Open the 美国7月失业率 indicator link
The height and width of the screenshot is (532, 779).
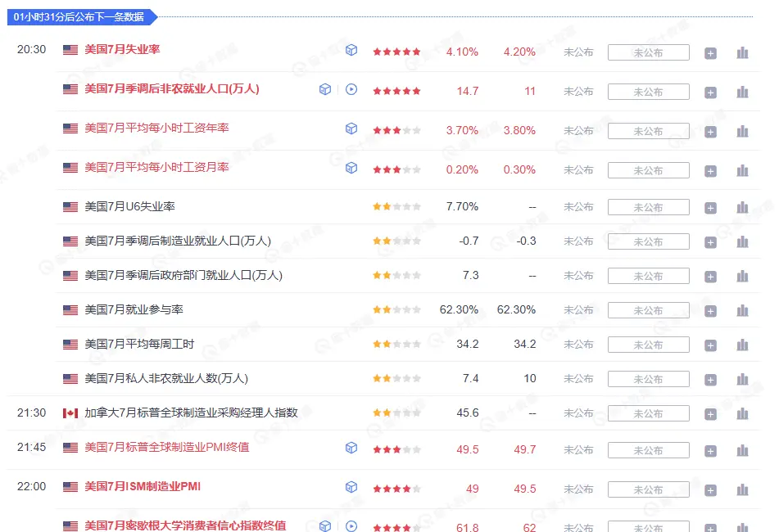[x=122, y=49]
